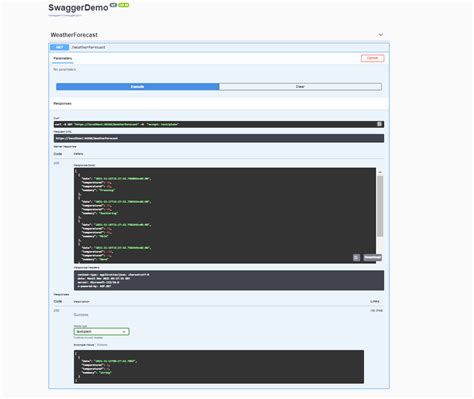Click the curl command text
Screen dimensions: 474x399
[x=117, y=124]
